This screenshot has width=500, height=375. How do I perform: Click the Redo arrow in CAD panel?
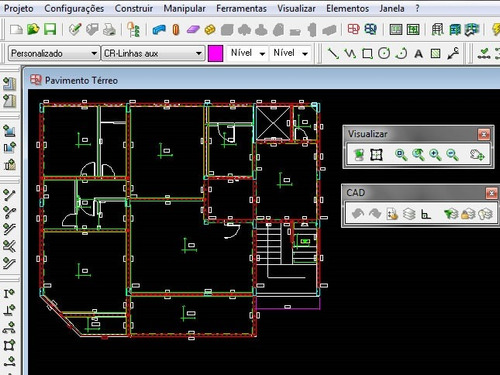click(375, 214)
